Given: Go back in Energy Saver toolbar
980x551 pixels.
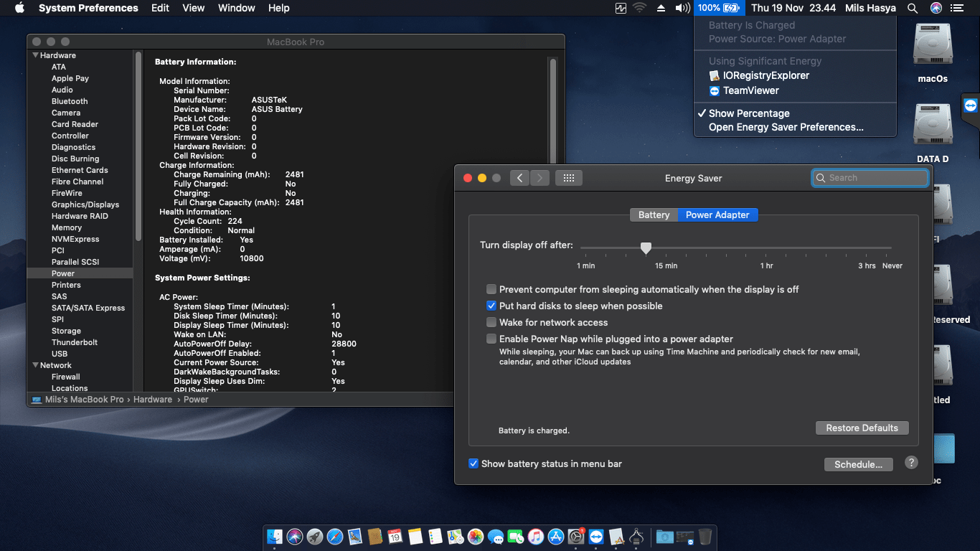Looking at the screenshot, I should click(520, 178).
